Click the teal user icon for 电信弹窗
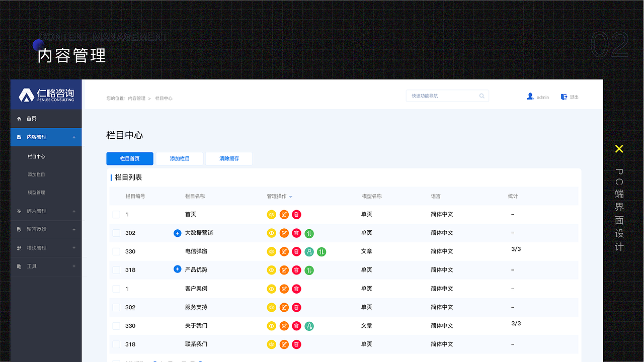This screenshot has height=362, width=644. (309, 252)
